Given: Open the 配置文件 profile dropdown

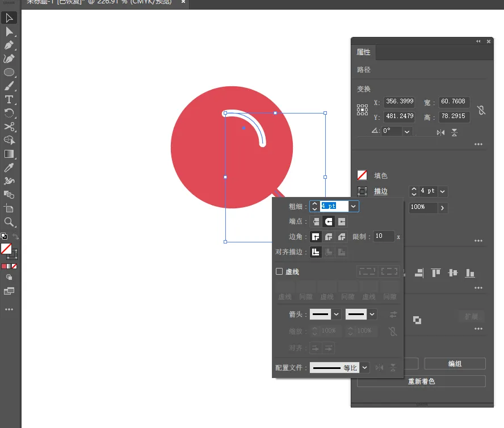Looking at the screenshot, I should pos(365,367).
